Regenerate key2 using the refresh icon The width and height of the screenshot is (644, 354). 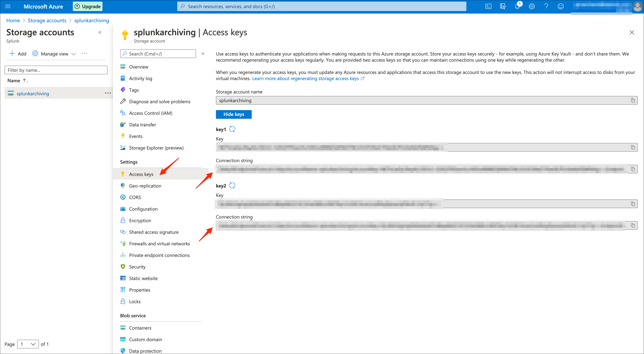pyautogui.click(x=232, y=186)
